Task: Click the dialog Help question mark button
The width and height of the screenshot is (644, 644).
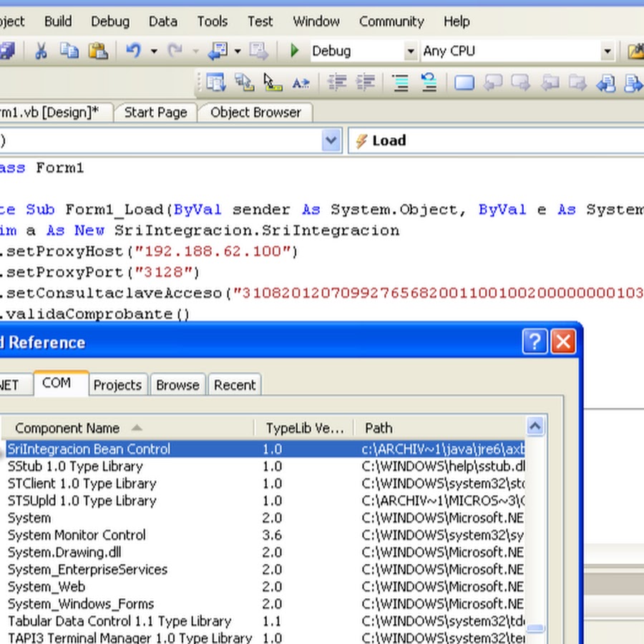Action: [x=534, y=342]
